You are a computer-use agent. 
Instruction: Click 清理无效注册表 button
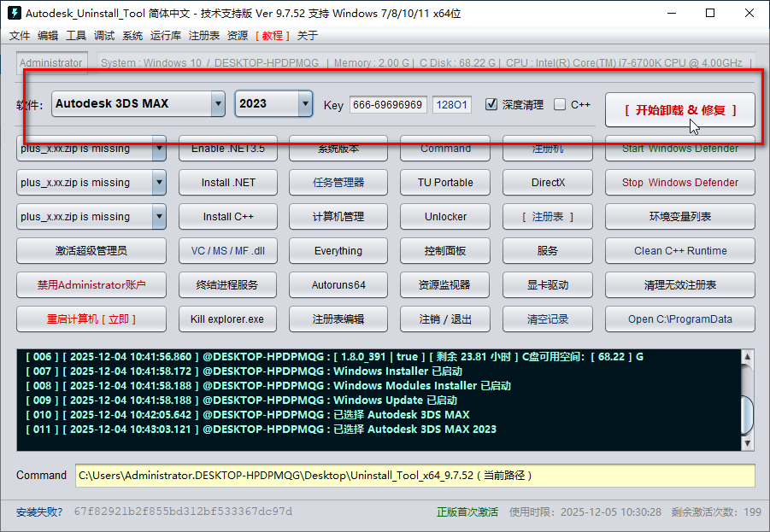[x=680, y=284]
